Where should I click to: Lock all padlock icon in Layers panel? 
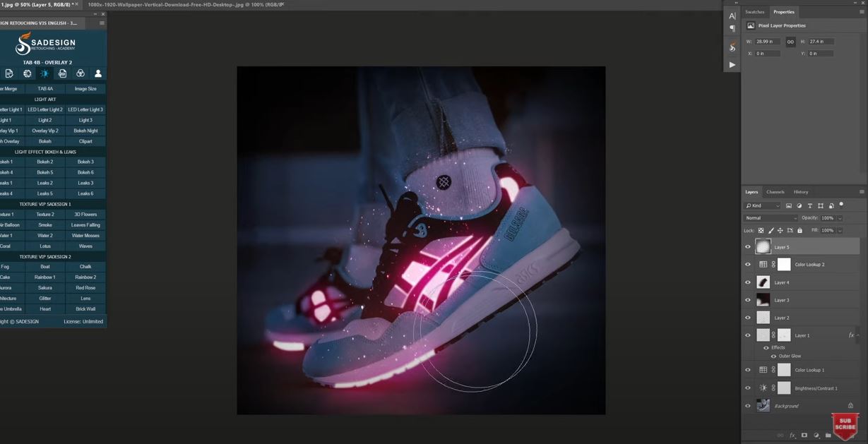[x=799, y=230]
